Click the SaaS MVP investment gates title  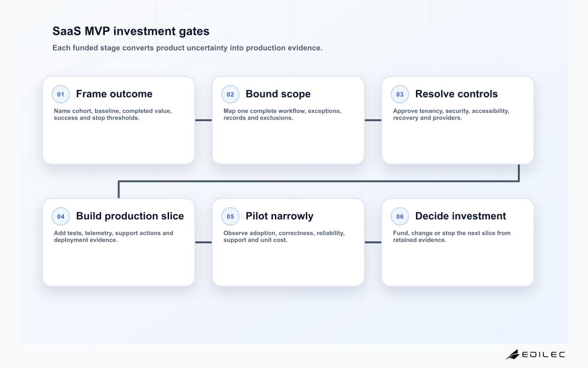tap(131, 31)
